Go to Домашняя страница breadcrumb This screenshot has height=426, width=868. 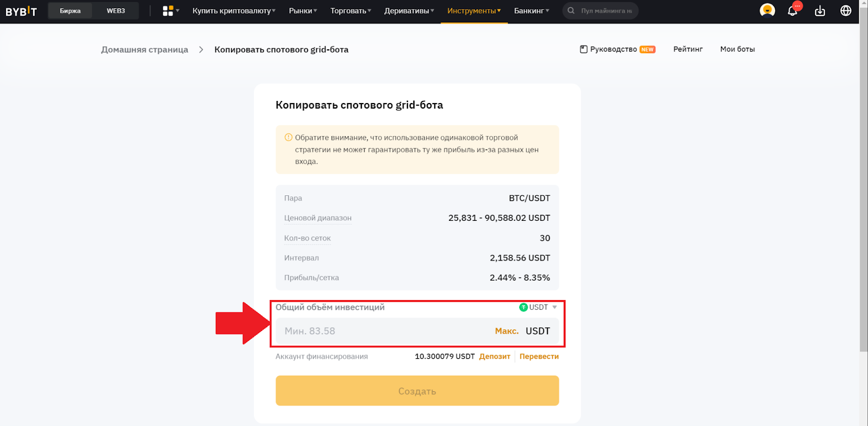point(144,49)
